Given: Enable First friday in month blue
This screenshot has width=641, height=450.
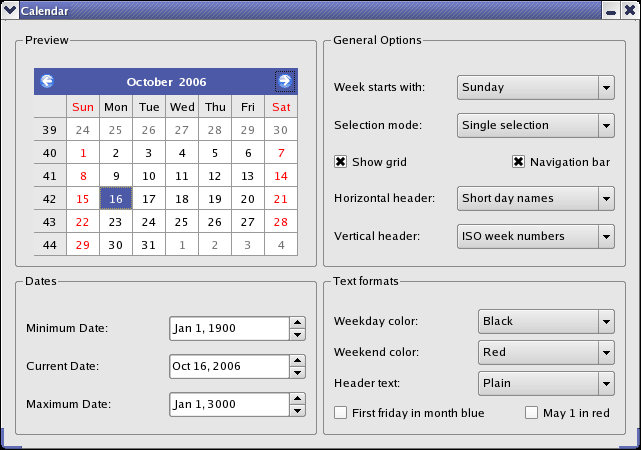Looking at the screenshot, I should coord(341,412).
